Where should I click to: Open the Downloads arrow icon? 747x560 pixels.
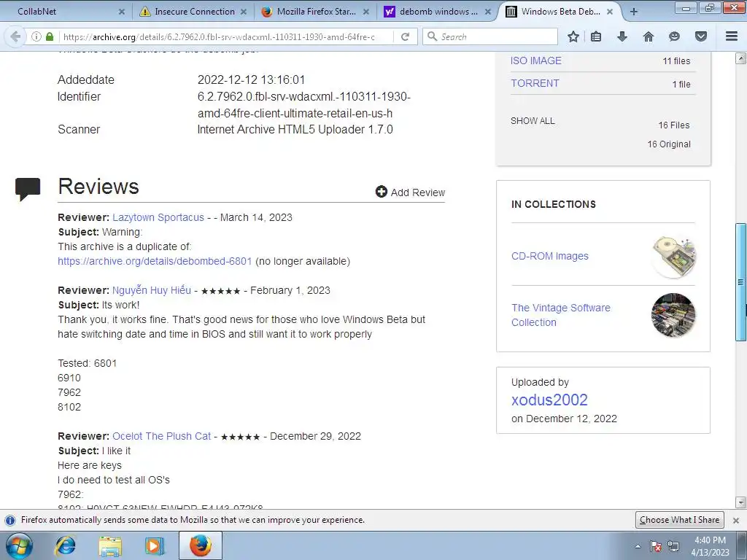pos(622,36)
